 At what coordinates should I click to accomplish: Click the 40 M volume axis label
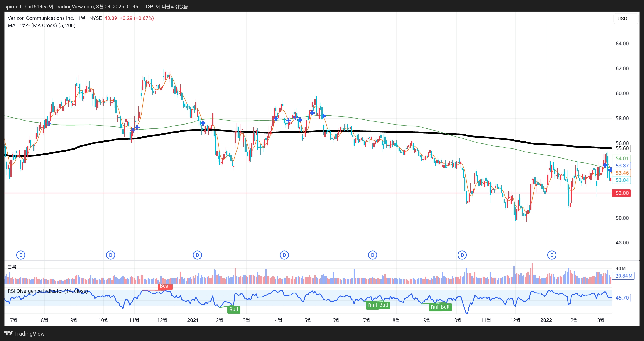click(620, 268)
